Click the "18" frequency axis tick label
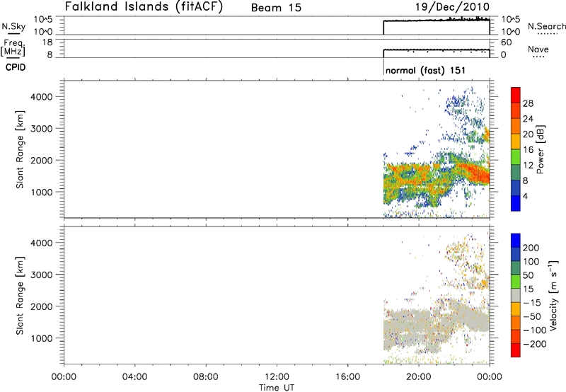This screenshot has height=392, width=566. (47, 42)
